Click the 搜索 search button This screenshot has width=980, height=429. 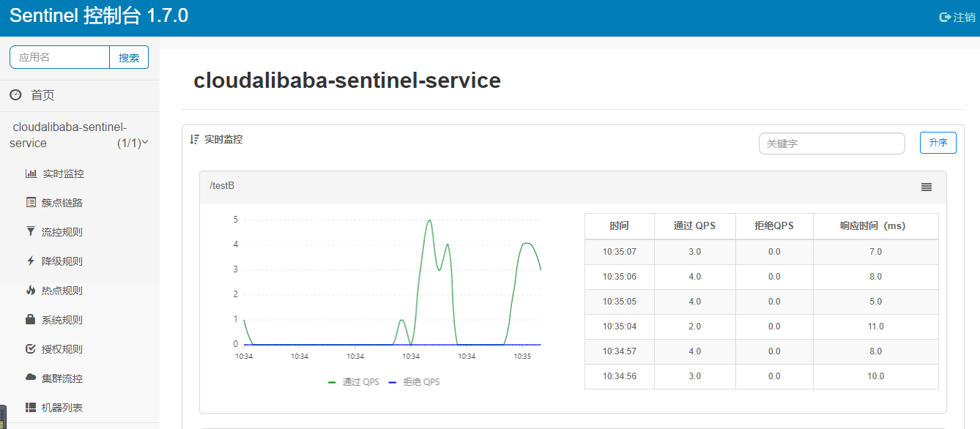[129, 58]
